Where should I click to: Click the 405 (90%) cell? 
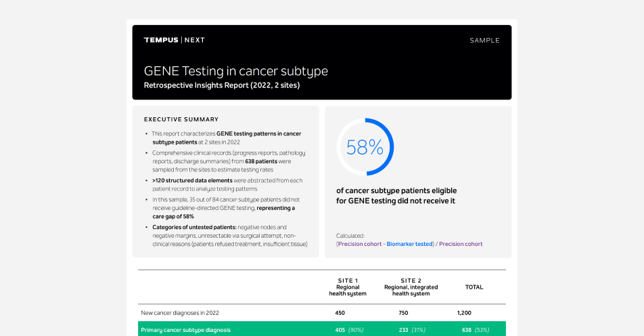(349, 330)
